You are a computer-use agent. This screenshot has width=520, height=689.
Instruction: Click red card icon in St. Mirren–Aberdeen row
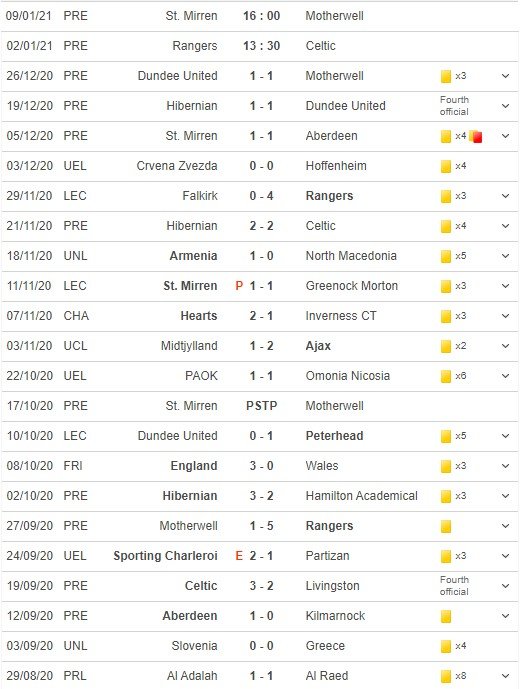point(476,137)
